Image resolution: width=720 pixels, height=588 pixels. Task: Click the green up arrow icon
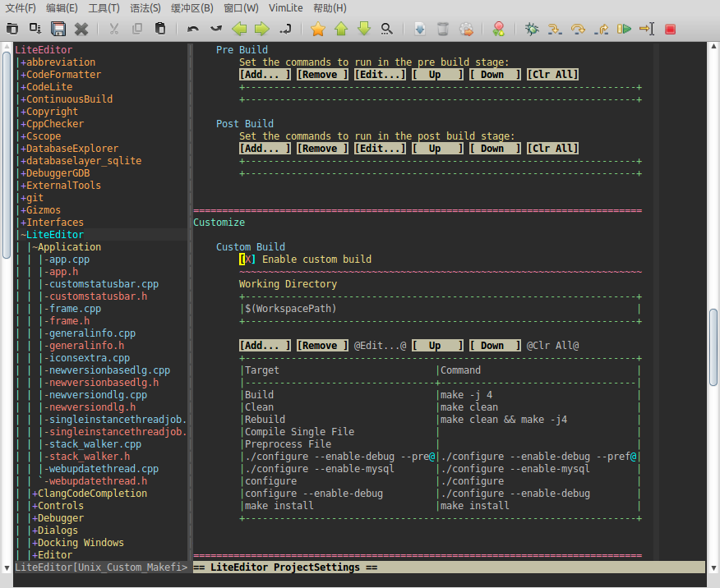pos(341,29)
